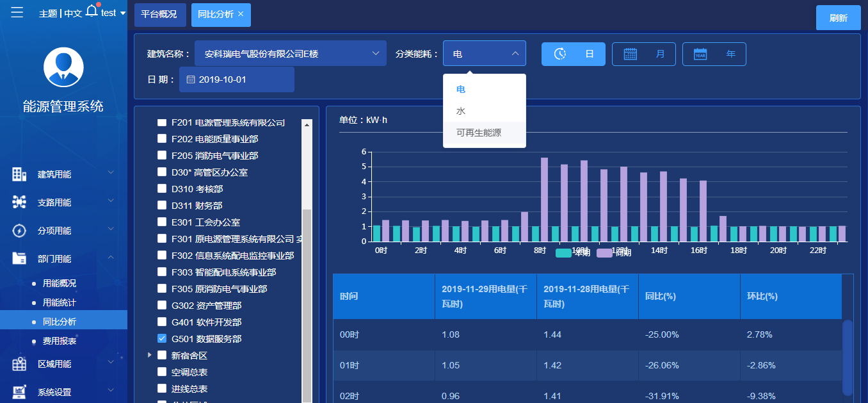Screen dimensions: 868x403
Task: Open the hamburger menu icon
Action: pyautogui.click(x=17, y=12)
